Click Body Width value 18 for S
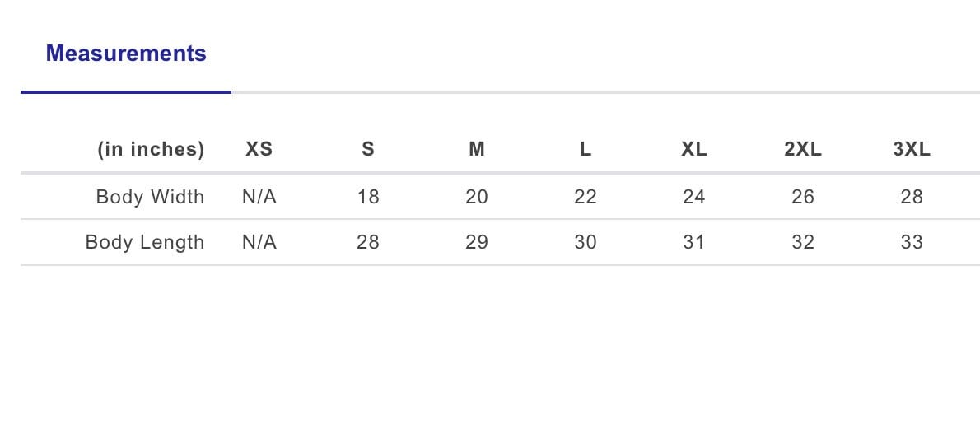Screen dimensions: 980x429 pos(368,196)
